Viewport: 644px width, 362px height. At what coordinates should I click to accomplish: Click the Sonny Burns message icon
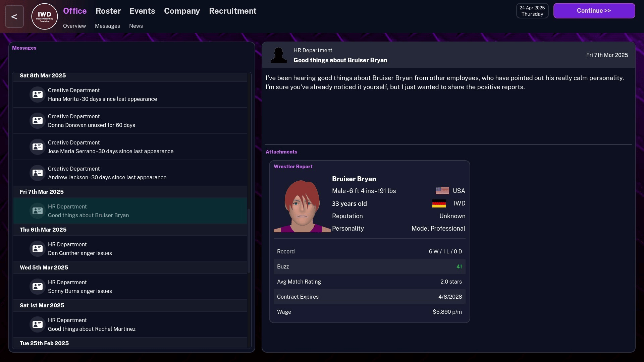point(37,287)
